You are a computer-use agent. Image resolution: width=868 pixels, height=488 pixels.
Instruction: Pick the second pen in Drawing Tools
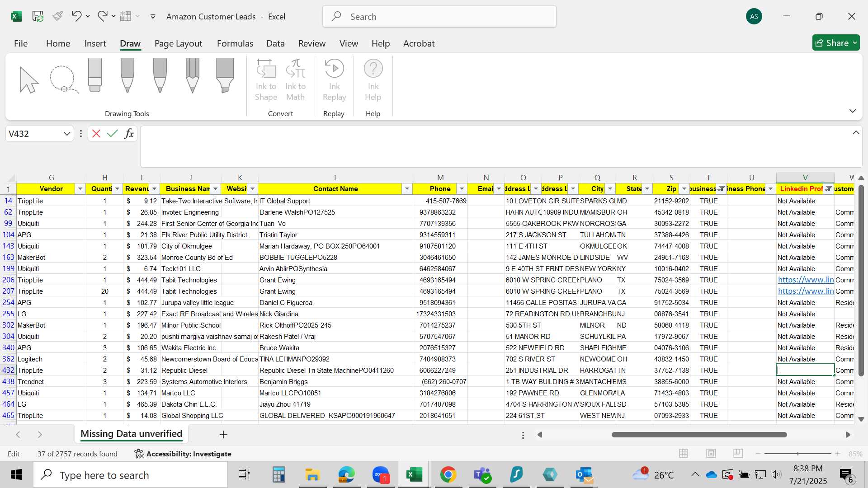point(160,76)
